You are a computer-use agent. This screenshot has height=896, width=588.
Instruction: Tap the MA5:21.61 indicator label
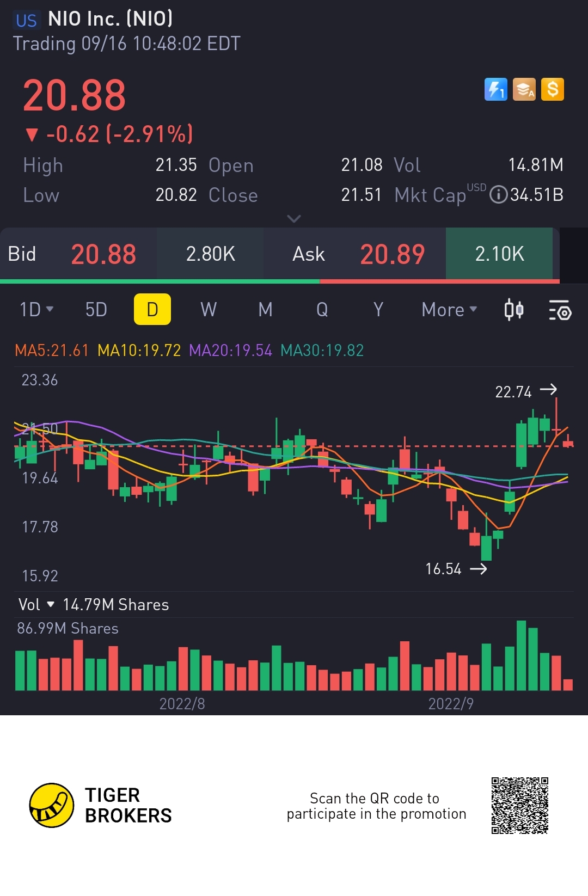(52, 350)
